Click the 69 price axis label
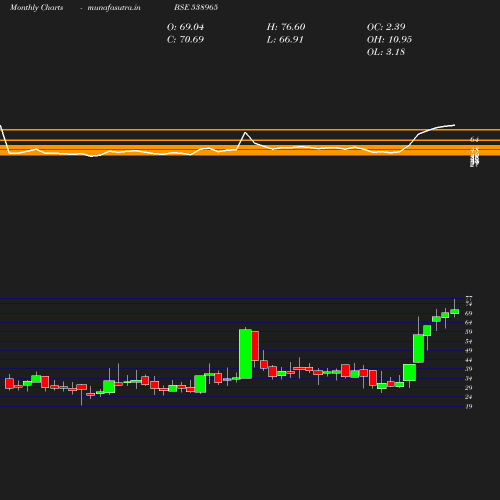The height and width of the screenshot is (500, 500). (469, 314)
